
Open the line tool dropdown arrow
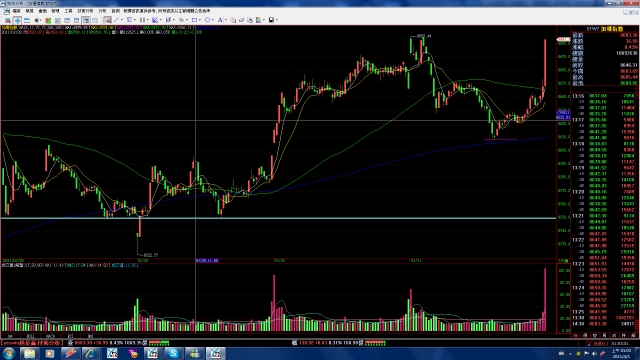coord(122,20)
